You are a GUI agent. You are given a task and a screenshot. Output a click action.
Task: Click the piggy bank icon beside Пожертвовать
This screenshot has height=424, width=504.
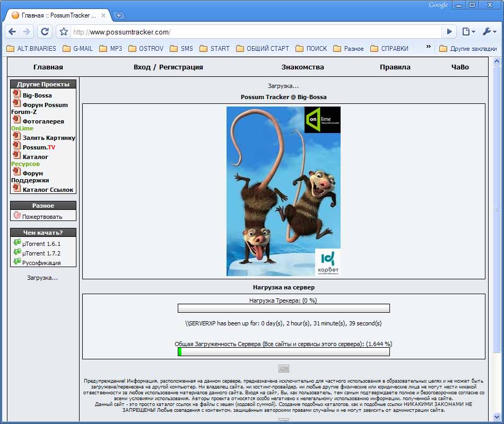pyautogui.click(x=17, y=215)
